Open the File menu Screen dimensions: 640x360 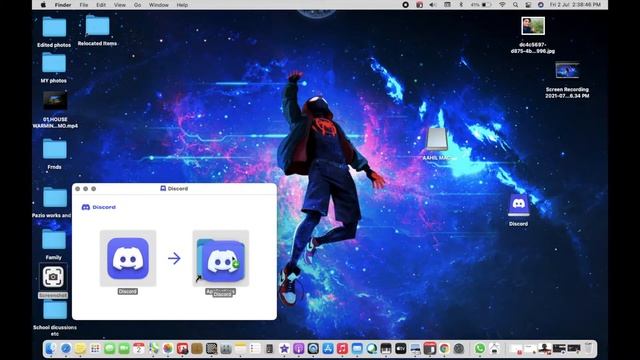pyautogui.click(x=84, y=5)
